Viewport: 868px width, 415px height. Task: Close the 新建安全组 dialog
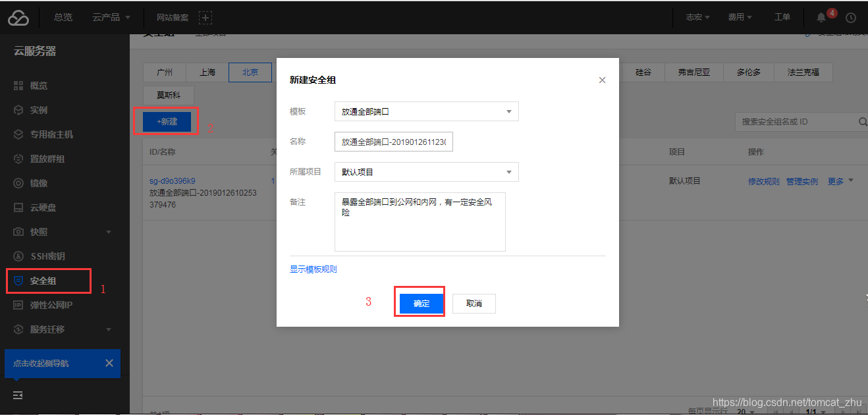602,80
